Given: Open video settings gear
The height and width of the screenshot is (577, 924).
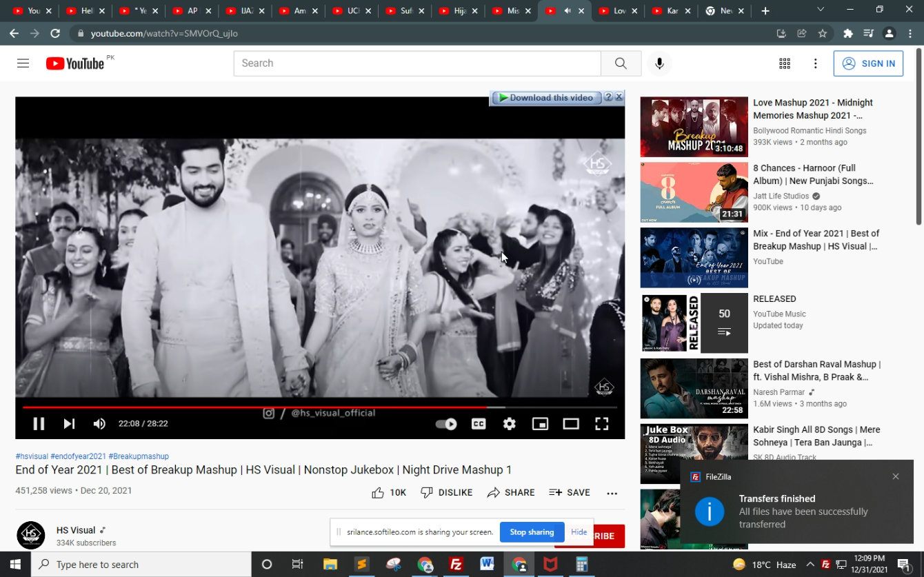Looking at the screenshot, I should pyautogui.click(x=510, y=424).
